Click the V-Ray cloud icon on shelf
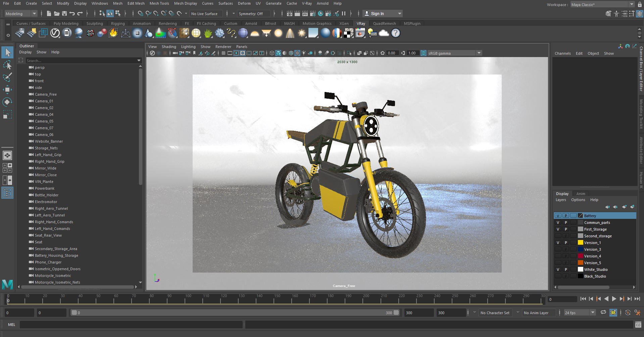The height and width of the screenshot is (337, 644). tap(384, 33)
